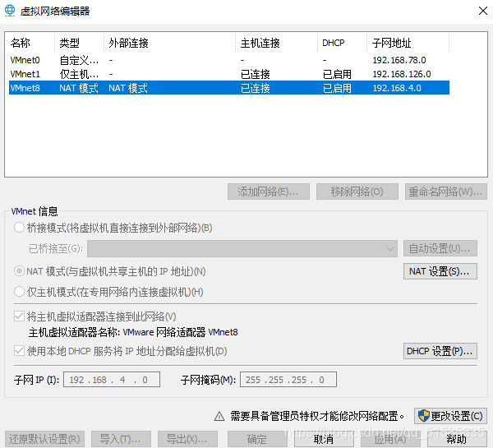Screen dimensions: 493x448
Task: Click 已连接 cell in VMnet8 row
Action: (256, 88)
